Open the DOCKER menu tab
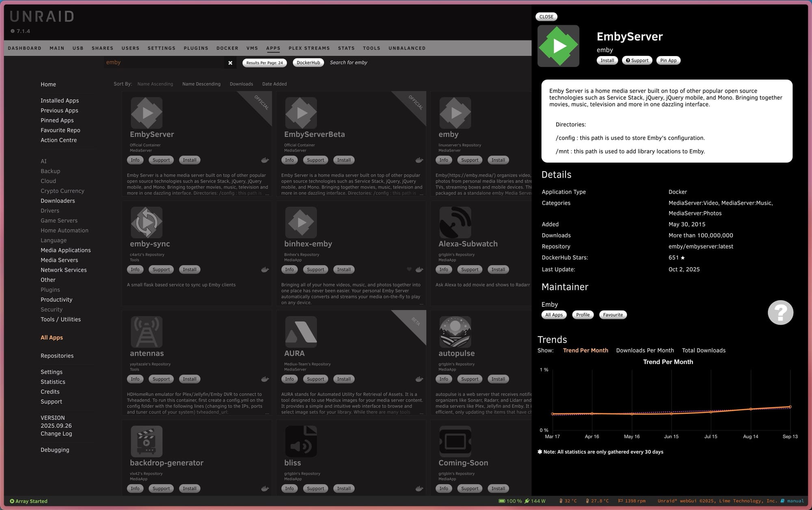This screenshot has height=510, width=812. [227, 48]
